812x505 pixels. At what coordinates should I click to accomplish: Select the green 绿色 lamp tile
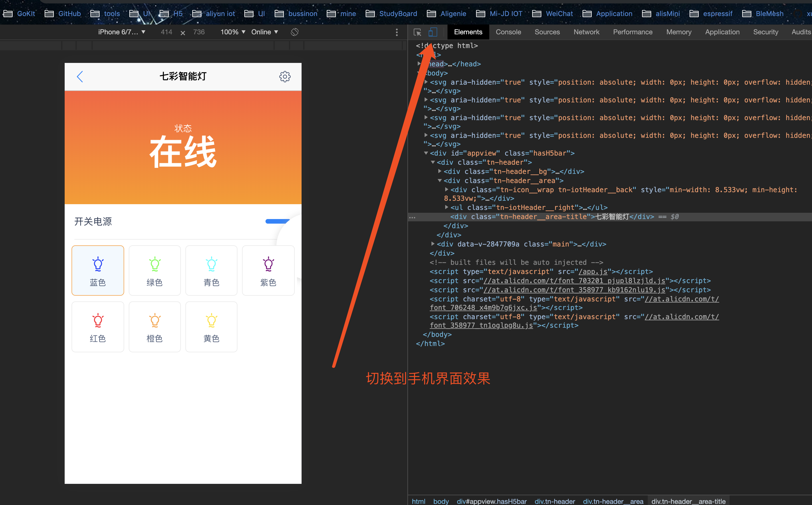[155, 271]
